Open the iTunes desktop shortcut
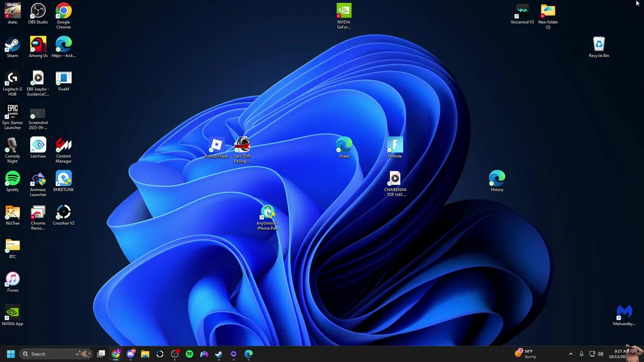The image size is (644, 362). point(13,283)
